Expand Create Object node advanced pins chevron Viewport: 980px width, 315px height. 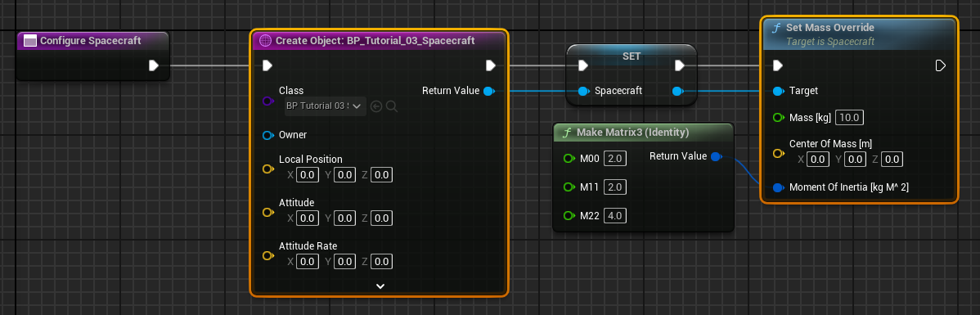[x=380, y=286]
